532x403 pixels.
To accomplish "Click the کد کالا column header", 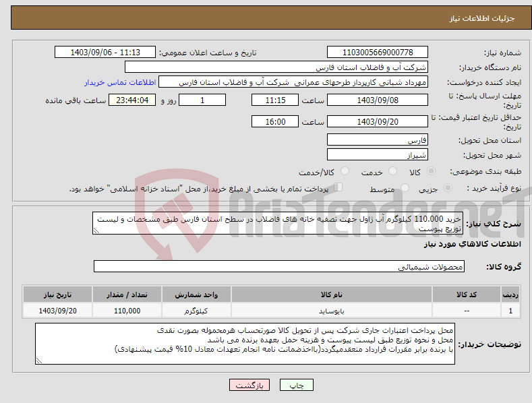I will [x=467, y=294].
